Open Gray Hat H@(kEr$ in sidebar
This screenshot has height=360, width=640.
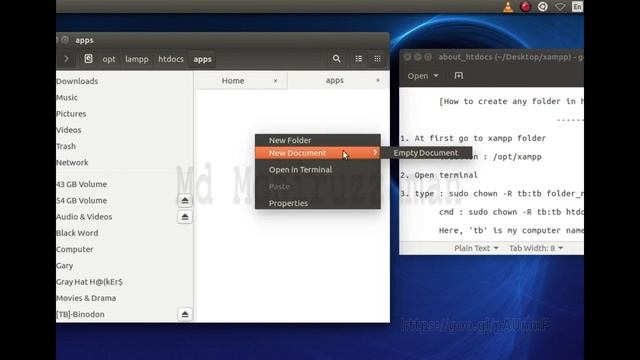point(89,282)
